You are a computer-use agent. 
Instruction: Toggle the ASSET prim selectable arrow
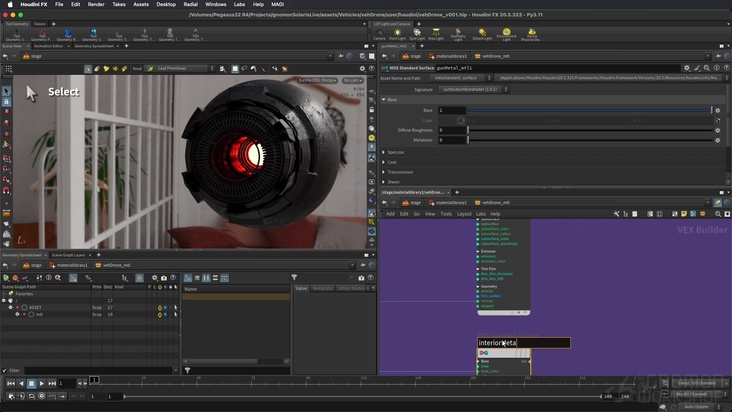pyautogui.click(x=176, y=307)
